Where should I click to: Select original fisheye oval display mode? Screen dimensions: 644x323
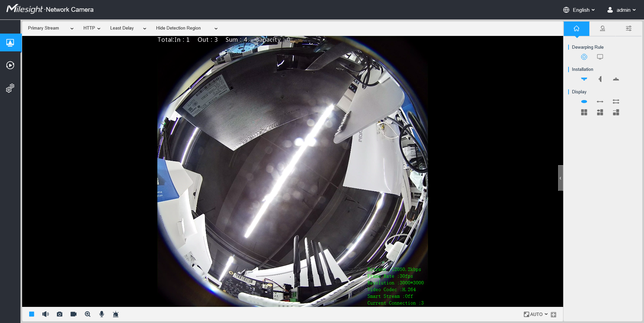tap(584, 101)
